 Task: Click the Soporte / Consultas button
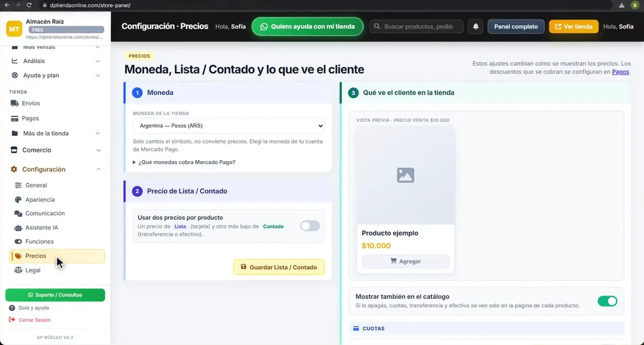click(x=55, y=295)
